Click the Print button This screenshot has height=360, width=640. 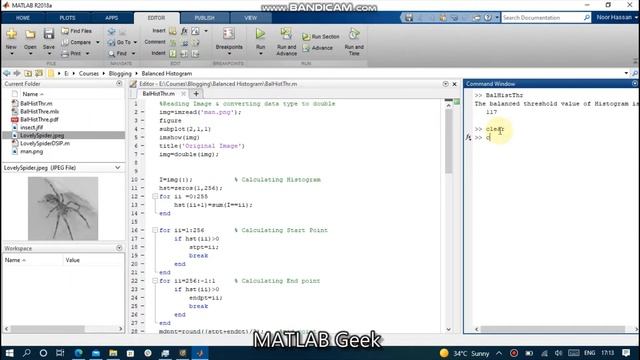[x=75, y=53]
